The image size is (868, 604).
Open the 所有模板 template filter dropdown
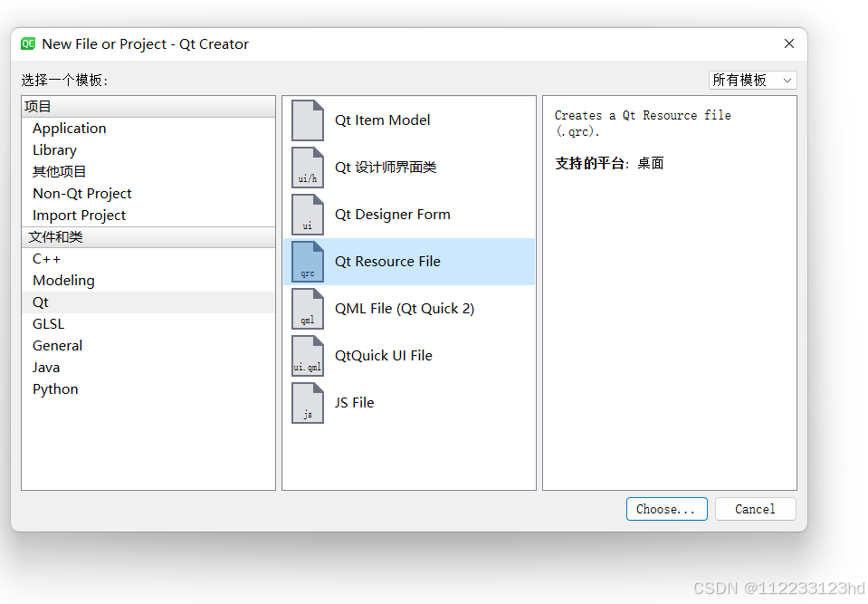pyautogui.click(x=752, y=81)
